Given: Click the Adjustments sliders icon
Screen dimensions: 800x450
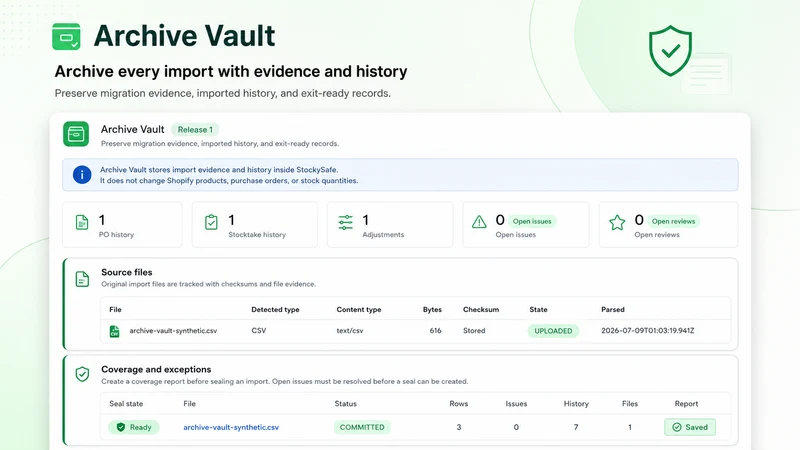Looking at the screenshot, I should coord(345,222).
